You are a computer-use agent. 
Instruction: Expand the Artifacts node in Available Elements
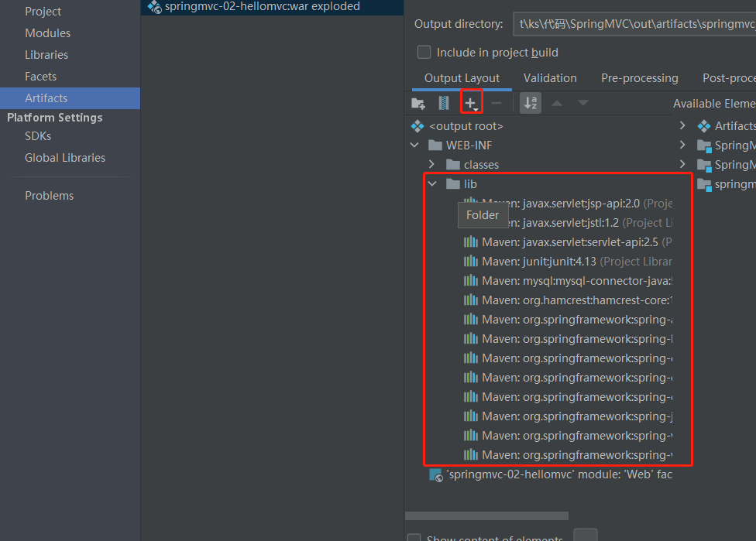pyautogui.click(x=682, y=125)
